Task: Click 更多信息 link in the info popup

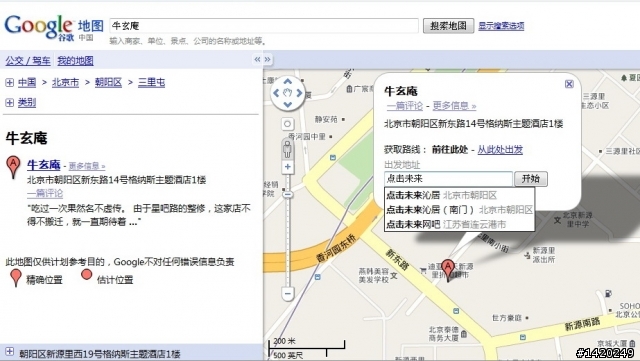Action: coord(454,106)
